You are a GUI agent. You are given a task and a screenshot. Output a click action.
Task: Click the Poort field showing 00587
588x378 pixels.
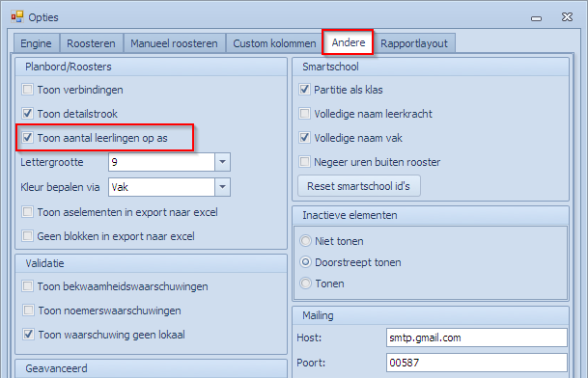tap(477, 363)
